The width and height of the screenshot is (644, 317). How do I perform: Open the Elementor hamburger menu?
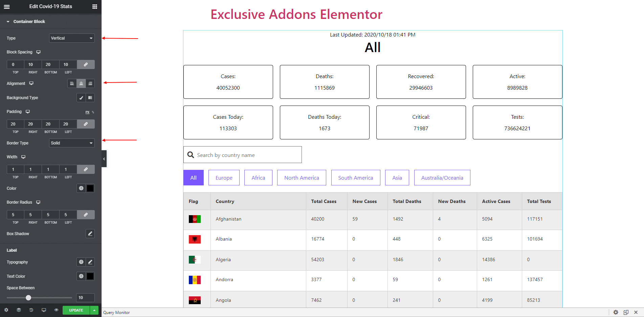(7, 6)
